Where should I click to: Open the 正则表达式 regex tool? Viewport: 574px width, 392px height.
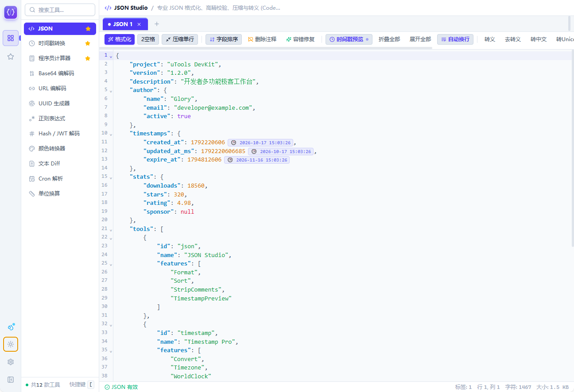(60, 119)
